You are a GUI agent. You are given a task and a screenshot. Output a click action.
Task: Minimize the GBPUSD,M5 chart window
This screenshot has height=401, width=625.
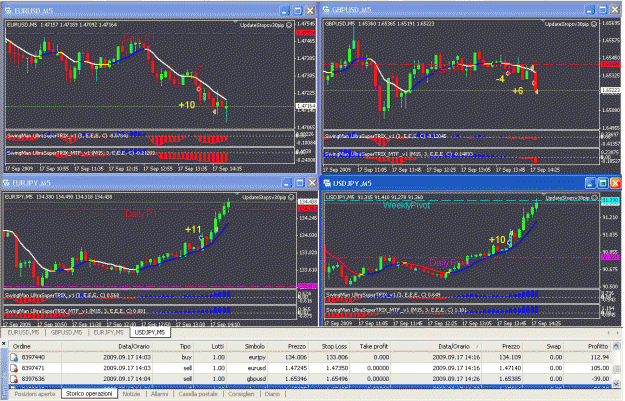pos(590,10)
